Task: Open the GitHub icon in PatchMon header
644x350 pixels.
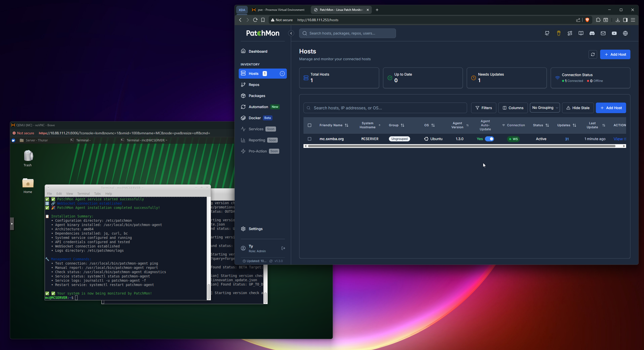Action: [x=547, y=33]
